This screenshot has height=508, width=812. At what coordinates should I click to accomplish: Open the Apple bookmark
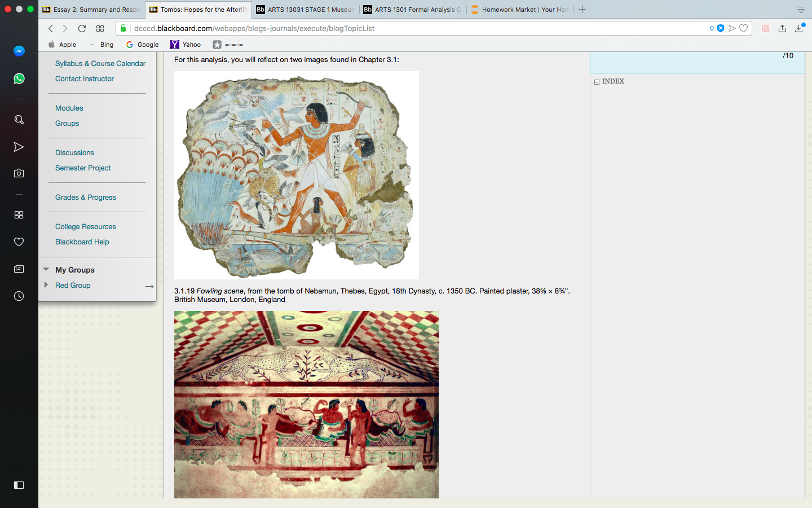[x=62, y=45]
